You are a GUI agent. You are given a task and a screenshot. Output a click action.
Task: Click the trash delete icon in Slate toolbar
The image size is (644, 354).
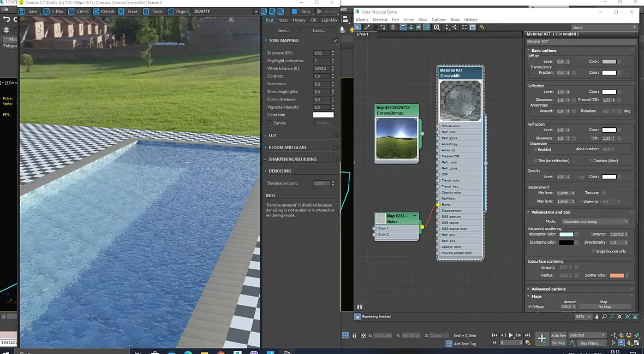tap(393, 27)
